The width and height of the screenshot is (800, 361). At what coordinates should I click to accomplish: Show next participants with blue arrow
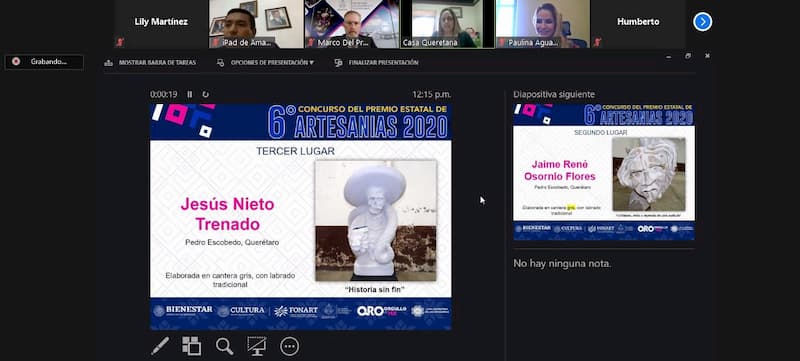pyautogui.click(x=703, y=22)
